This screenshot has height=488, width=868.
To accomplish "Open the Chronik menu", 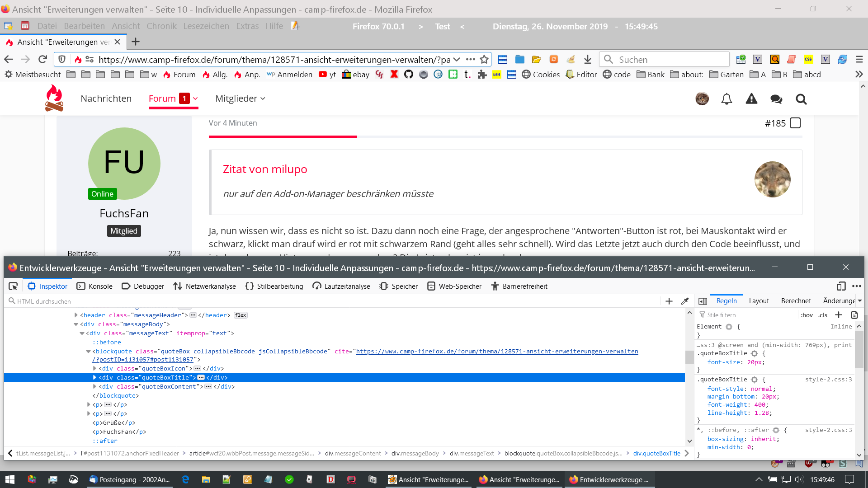I will click(161, 26).
